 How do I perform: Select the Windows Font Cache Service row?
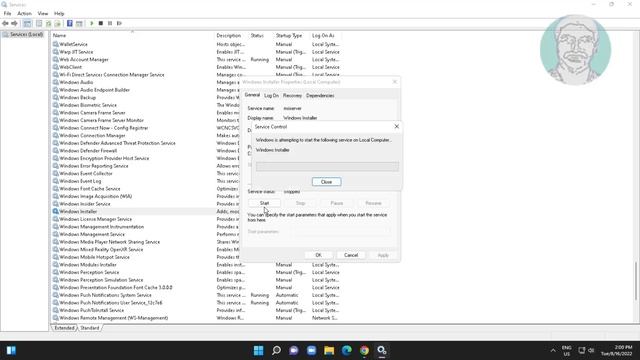(x=89, y=189)
